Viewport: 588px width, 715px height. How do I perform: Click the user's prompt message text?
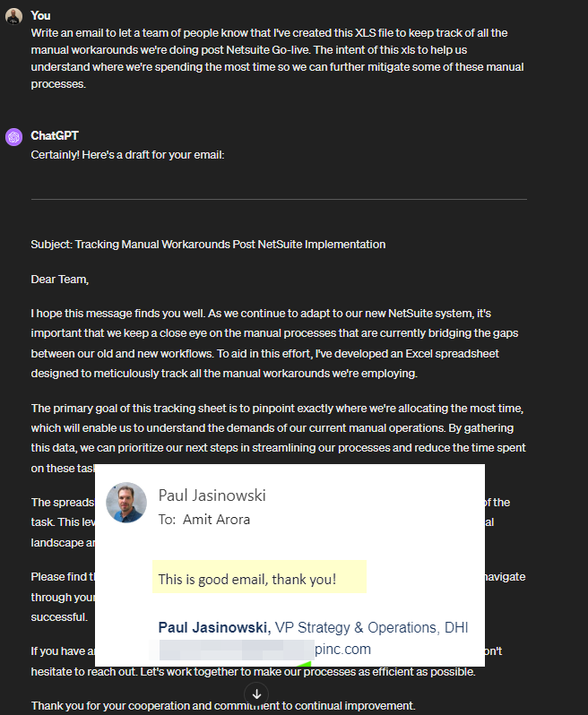point(269,58)
